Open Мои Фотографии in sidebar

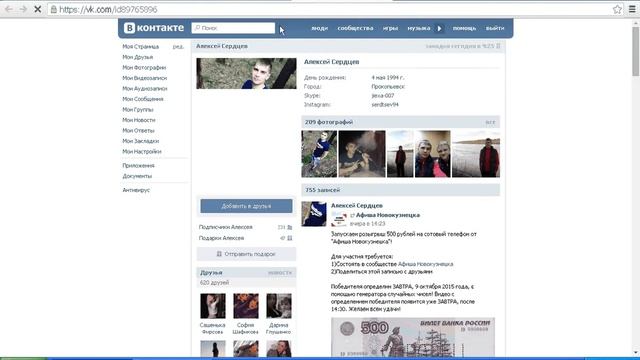point(144,67)
